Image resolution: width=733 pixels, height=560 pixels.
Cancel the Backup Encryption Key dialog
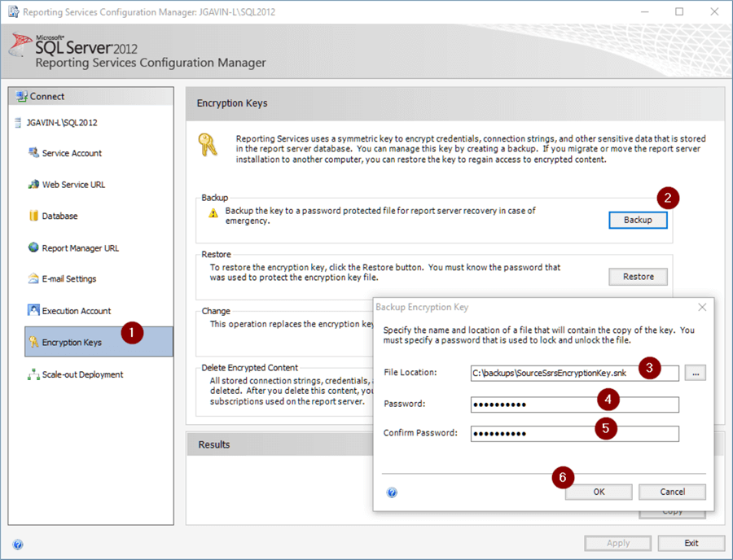(672, 492)
